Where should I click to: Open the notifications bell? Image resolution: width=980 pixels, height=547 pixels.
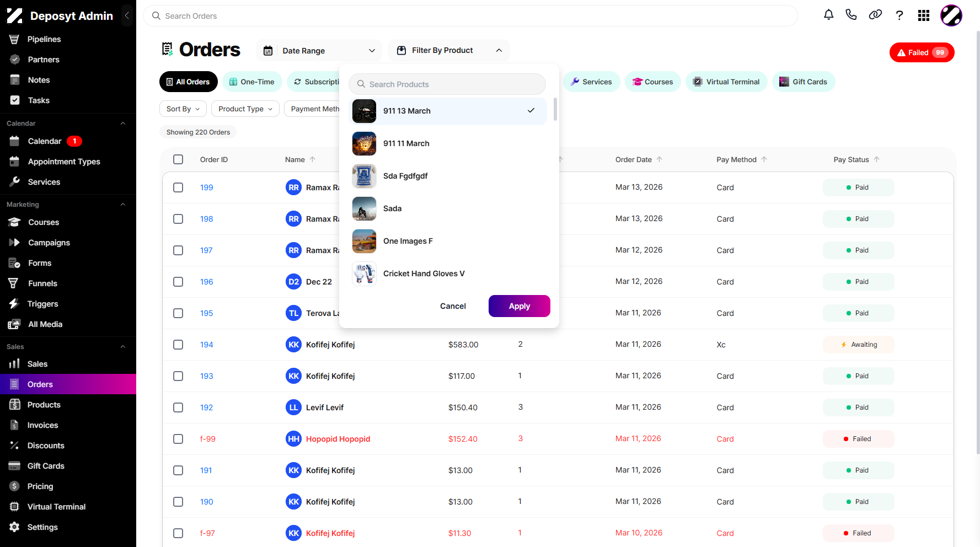click(x=828, y=15)
